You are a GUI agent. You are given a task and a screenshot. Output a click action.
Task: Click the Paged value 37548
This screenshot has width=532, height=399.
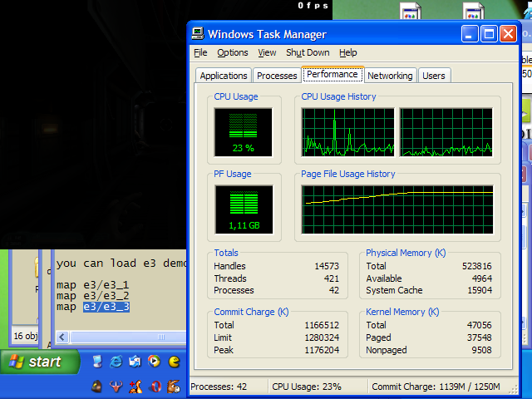point(479,337)
